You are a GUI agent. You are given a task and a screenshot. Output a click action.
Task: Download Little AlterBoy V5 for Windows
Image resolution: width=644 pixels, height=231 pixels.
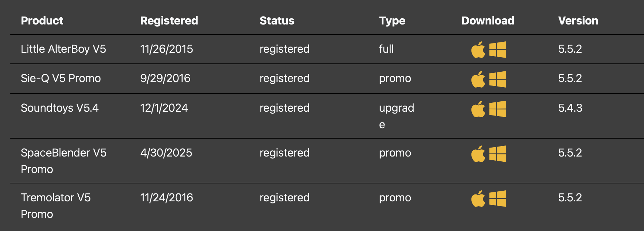[497, 50]
